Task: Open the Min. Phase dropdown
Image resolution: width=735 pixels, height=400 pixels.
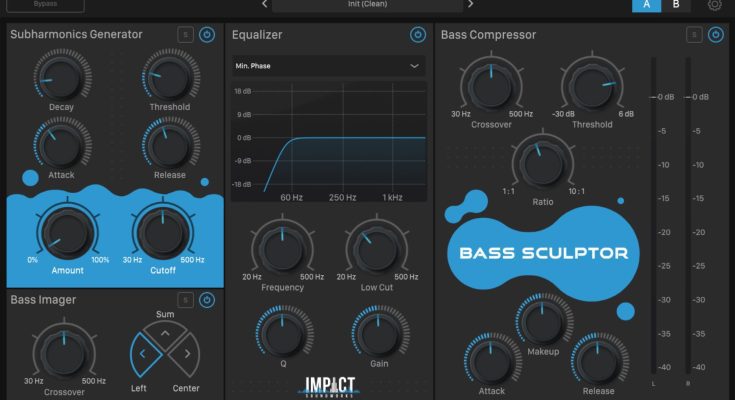Action: point(328,66)
